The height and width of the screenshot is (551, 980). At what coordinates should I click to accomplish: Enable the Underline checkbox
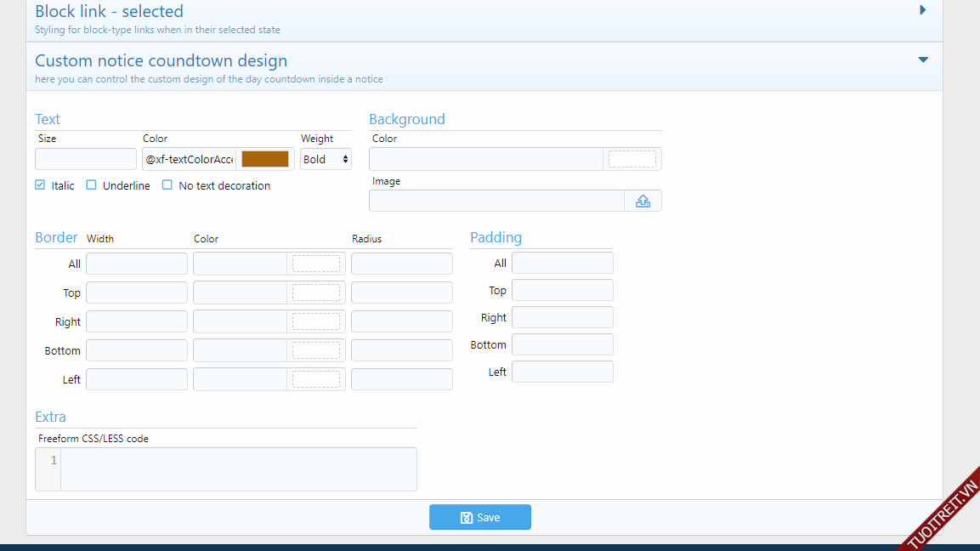click(x=92, y=185)
